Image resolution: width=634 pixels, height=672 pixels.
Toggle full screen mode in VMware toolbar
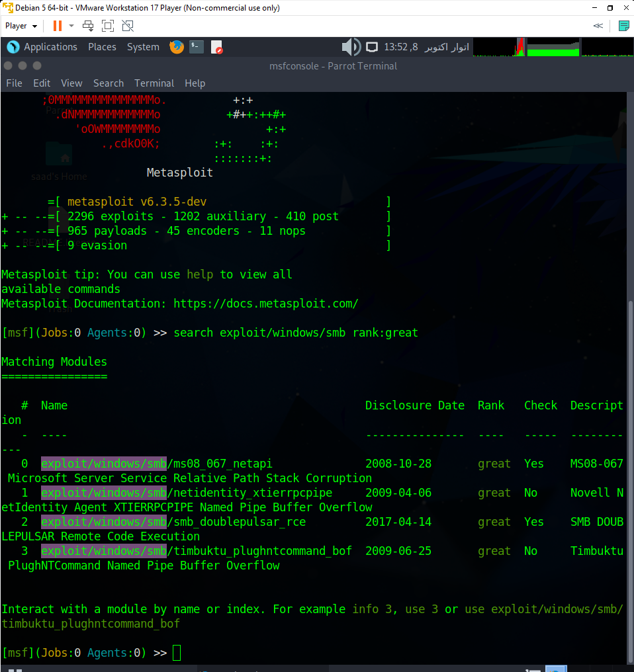coord(107,25)
